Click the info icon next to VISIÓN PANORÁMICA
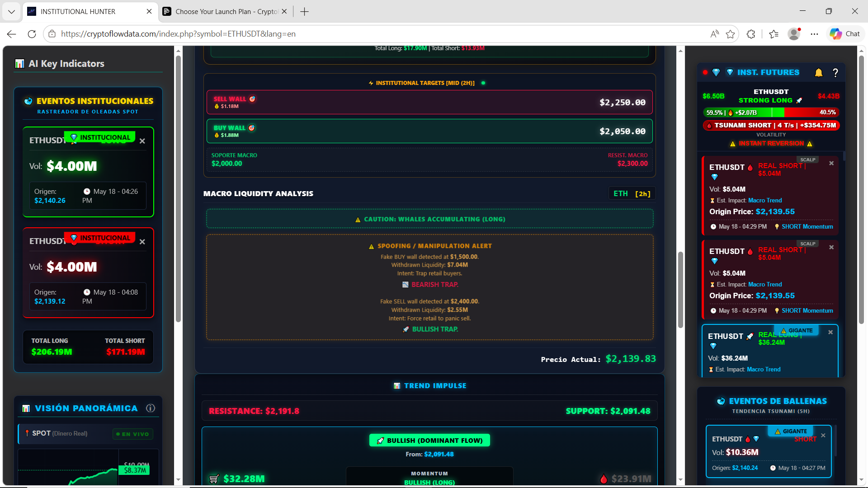This screenshot has height=488, width=868. coord(151,408)
